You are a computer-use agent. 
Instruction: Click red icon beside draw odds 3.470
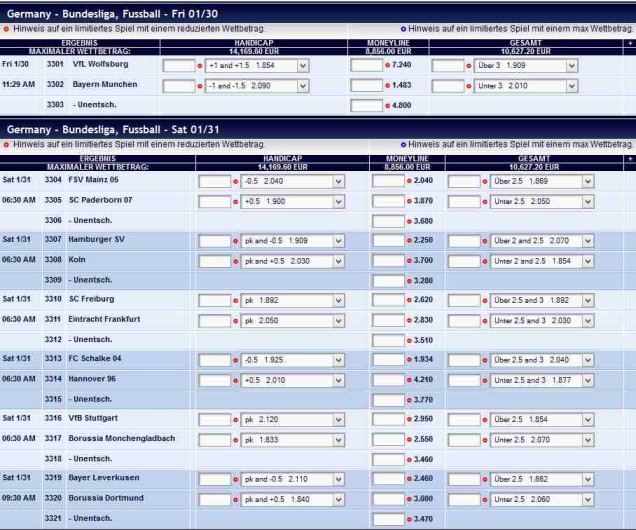(409, 519)
